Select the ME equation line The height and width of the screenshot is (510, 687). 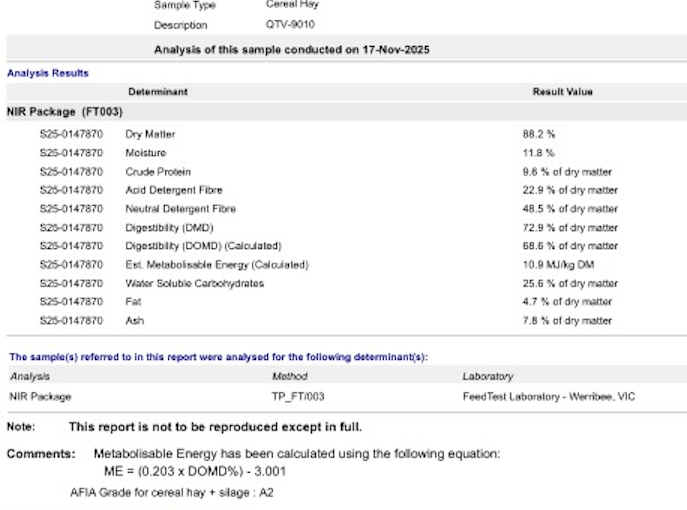tap(203, 470)
